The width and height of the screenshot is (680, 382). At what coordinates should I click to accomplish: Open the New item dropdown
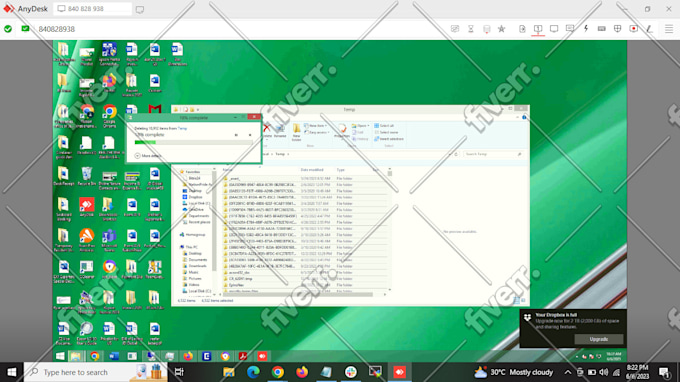click(316, 126)
